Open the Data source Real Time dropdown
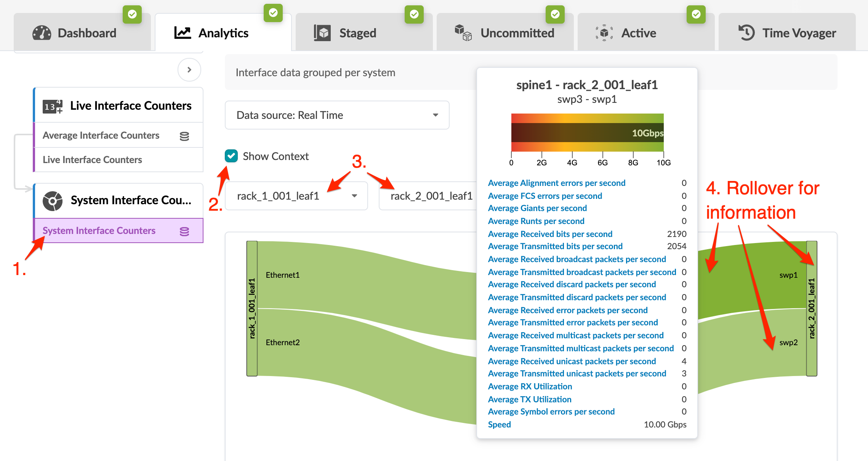The image size is (868, 461). [337, 115]
